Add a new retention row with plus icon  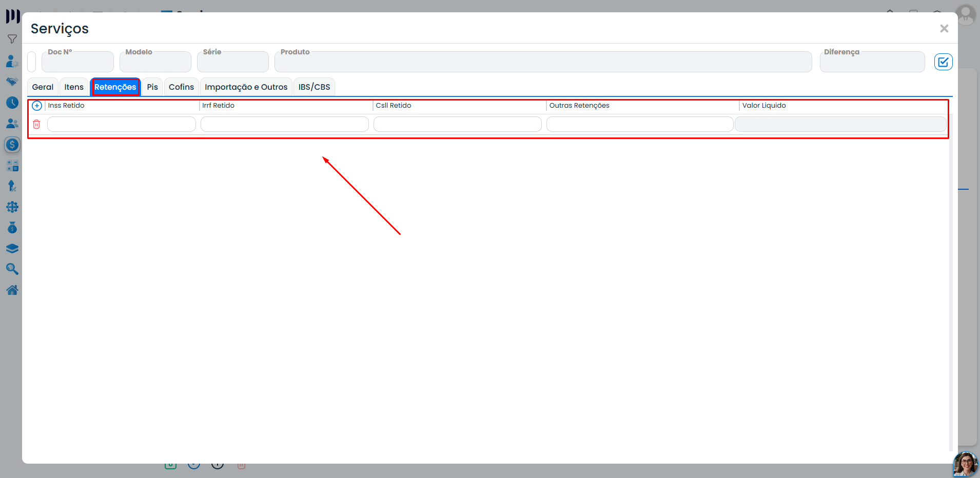tap(37, 106)
